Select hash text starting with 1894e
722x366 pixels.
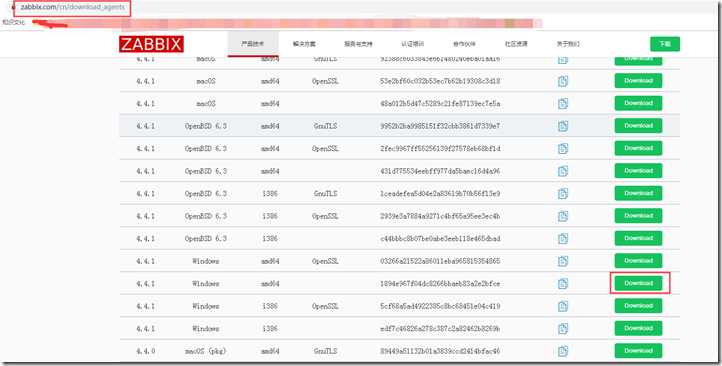click(x=440, y=284)
